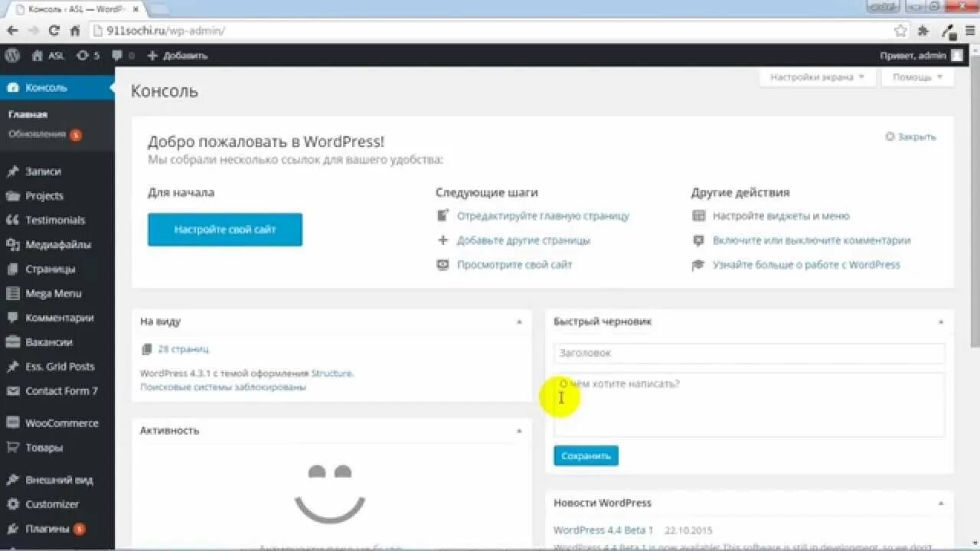980x551 pixels.
Task: Open Поисковые системы заблокированы link
Action: click(223, 387)
